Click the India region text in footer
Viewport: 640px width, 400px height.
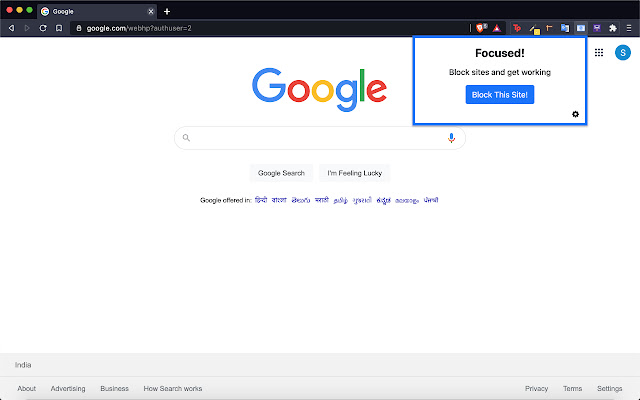tap(23, 365)
